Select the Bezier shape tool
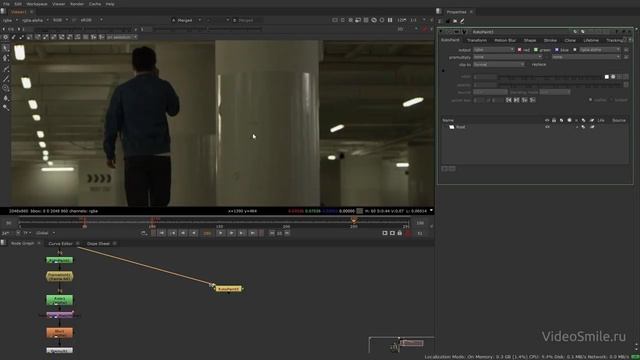The width and height of the screenshot is (640, 360). click(x=5, y=68)
